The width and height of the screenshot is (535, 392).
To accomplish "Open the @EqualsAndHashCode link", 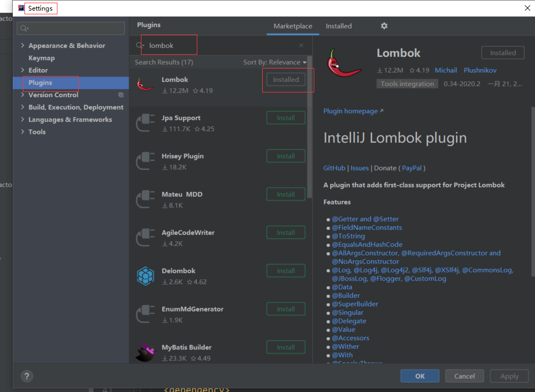I will (x=367, y=245).
